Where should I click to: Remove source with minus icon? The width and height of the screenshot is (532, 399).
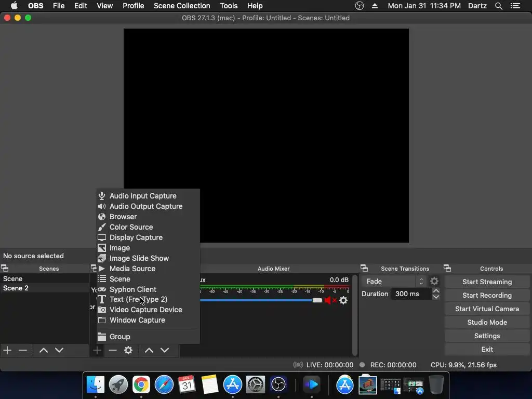113,350
